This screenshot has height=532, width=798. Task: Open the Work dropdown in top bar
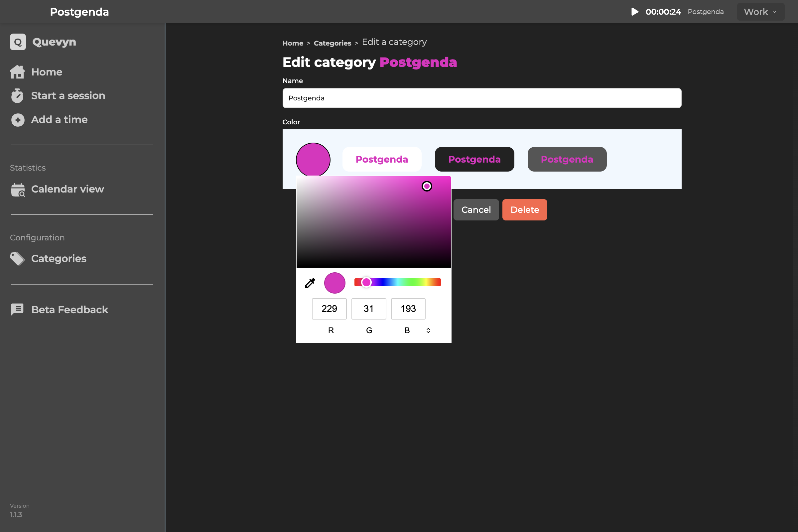click(x=760, y=12)
